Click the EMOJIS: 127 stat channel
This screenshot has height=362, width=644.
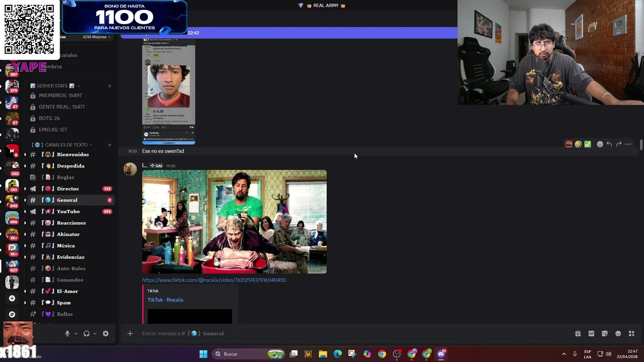pyautogui.click(x=70, y=130)
